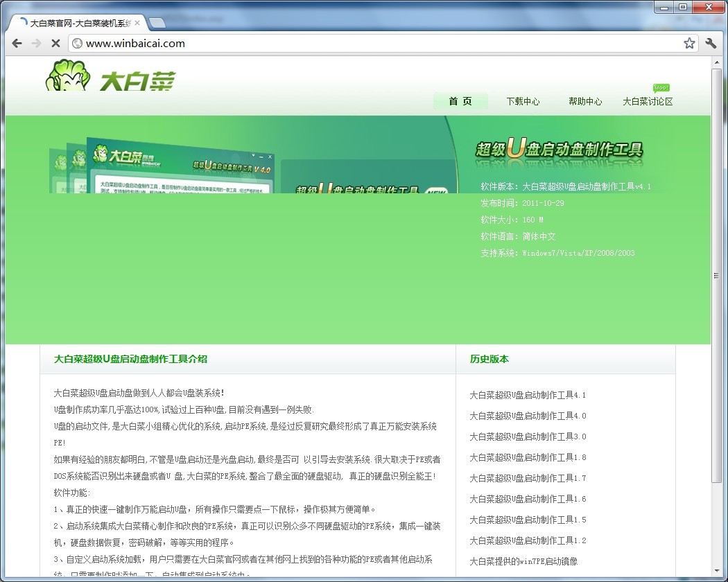The image size is (728, 582).
Task: Open the 帮助中心 page
Action: (585, 101)
